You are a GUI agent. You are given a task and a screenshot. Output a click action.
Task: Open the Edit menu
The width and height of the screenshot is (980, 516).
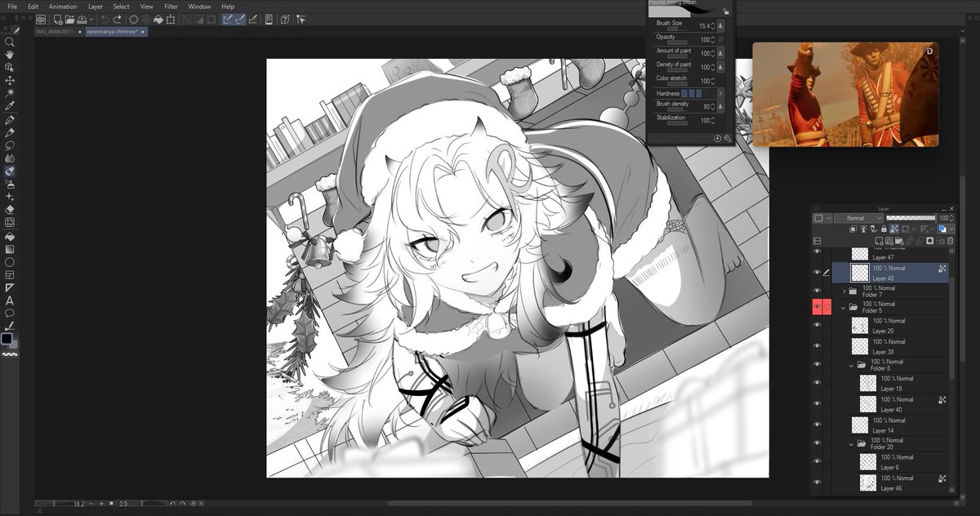pos(33,7)
